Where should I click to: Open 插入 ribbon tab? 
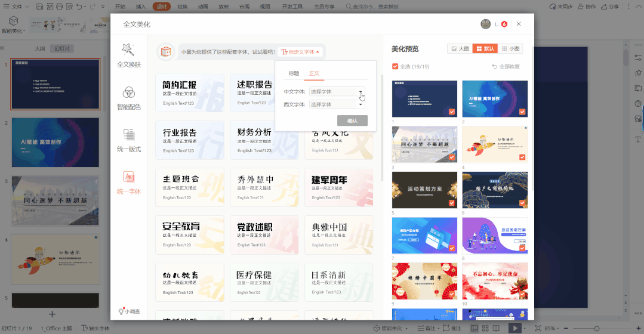pyautogui.click(x=141, y=7)
